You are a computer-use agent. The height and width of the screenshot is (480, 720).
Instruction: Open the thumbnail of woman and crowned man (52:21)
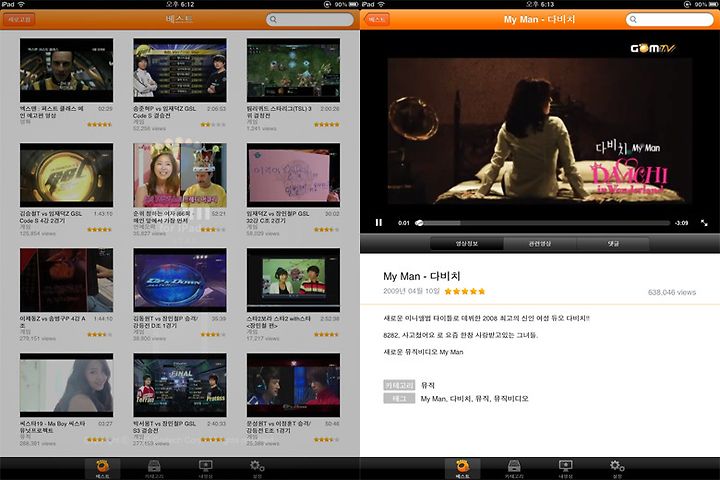coord(180,175)
